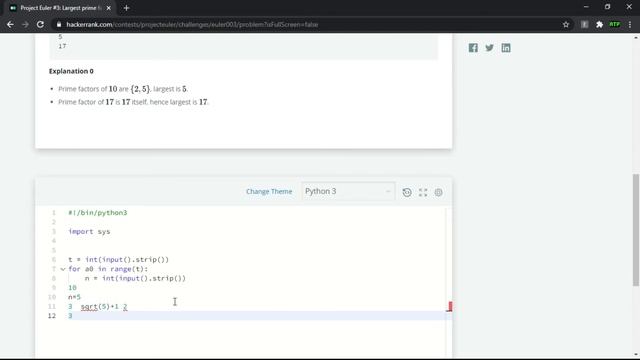
Task: Click 'for a0 in range(t):' code line
Action: point(108,269)
